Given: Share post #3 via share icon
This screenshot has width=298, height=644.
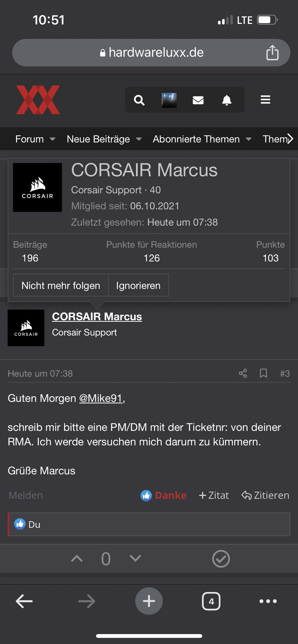Looking at the screenshot, I should [243, 373].
